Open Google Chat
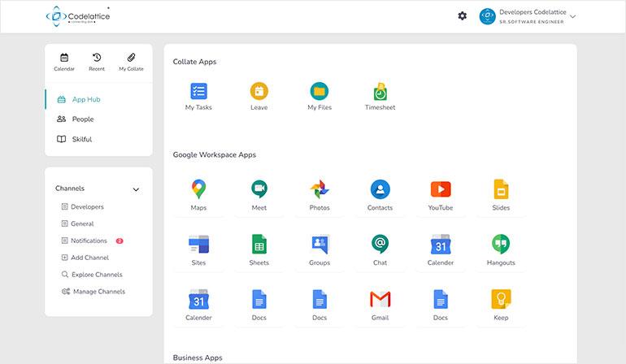The width and height of the screenshot is (626, 364). point(380,250)
